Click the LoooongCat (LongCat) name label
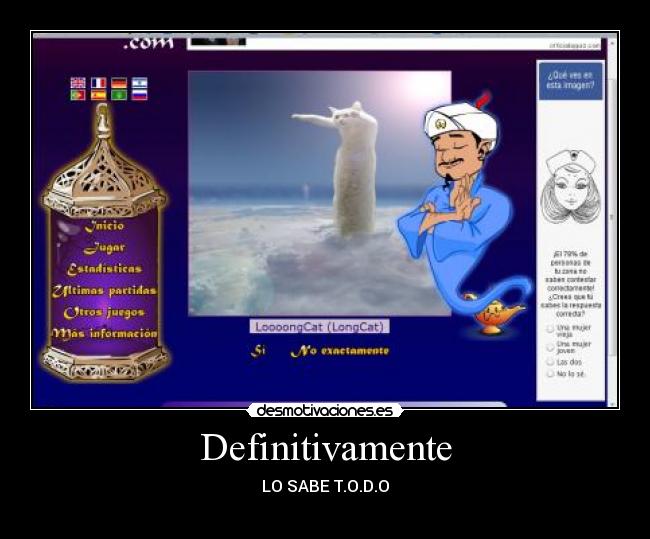 coord(320,327)
